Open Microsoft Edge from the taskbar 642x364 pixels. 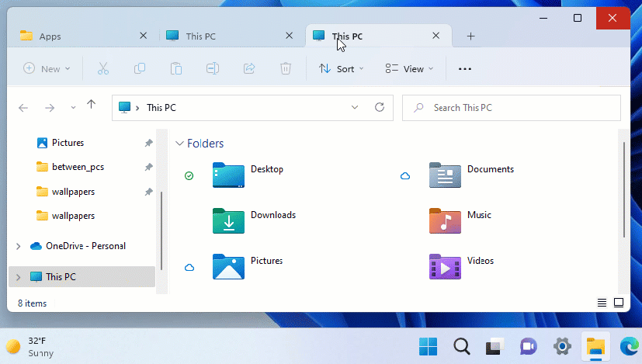[x=628, y=346]
